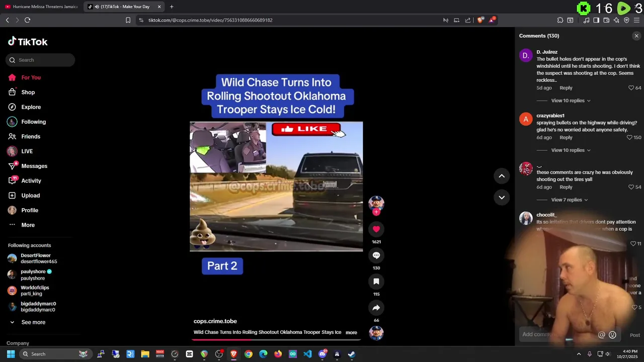Screen dimensions: 644x362
Task: Go to the next video arrow
Action: pos(502,197)
